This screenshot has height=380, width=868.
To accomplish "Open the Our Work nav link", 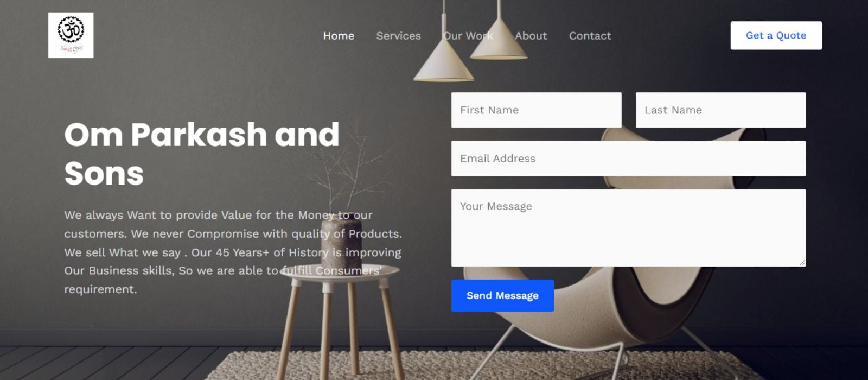I will pos(468,36).
